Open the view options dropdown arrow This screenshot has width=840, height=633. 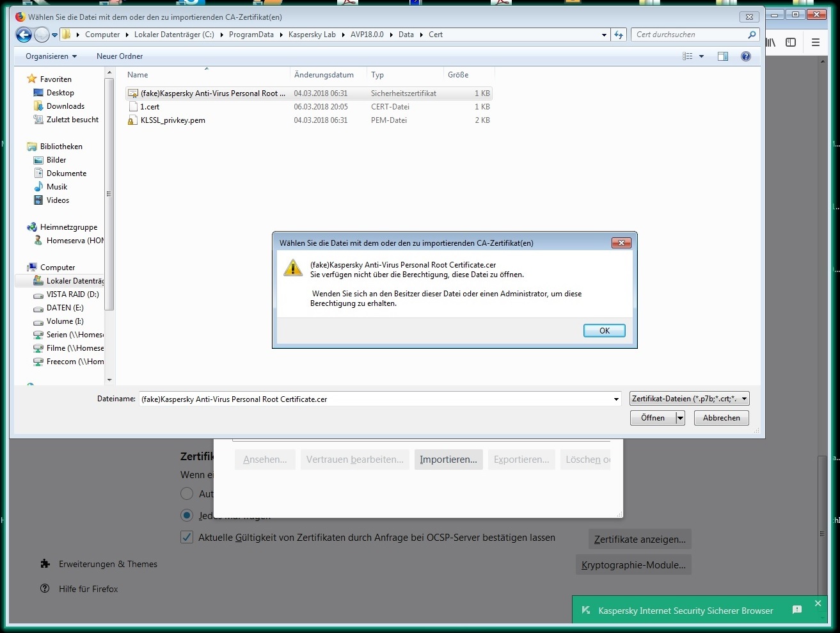tap(702, 56)
